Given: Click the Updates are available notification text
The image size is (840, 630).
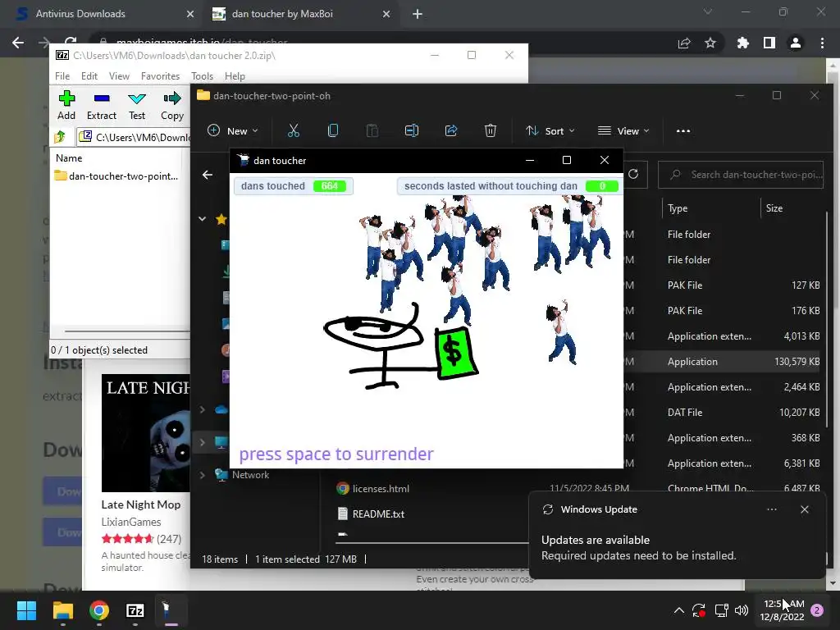Looking at the screenshot, I should pos(596,540).
